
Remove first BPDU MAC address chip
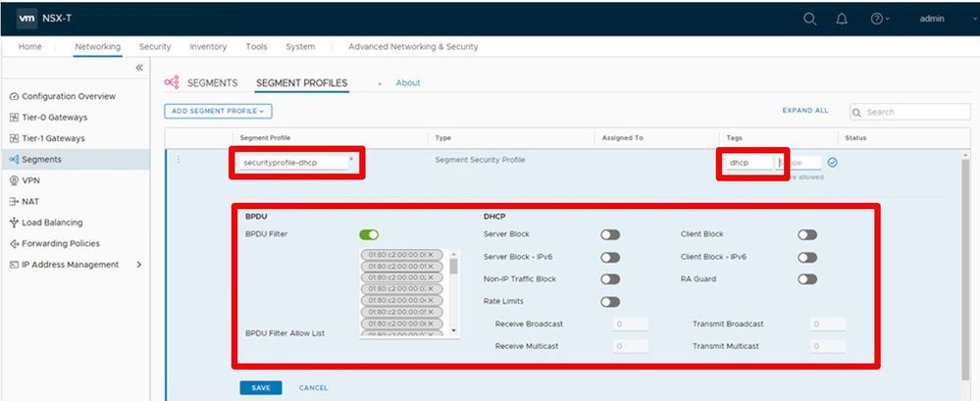pos(430,254)
